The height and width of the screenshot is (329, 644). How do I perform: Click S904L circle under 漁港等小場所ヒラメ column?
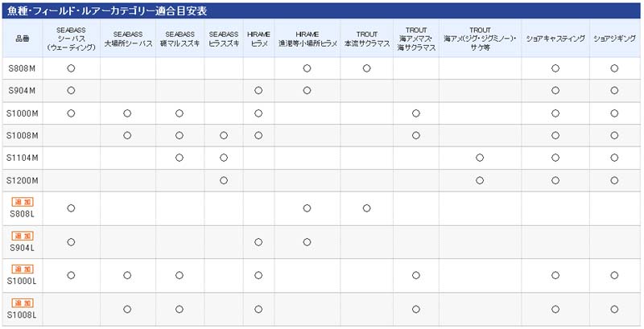pyautogui.click(x=308, y=241)
